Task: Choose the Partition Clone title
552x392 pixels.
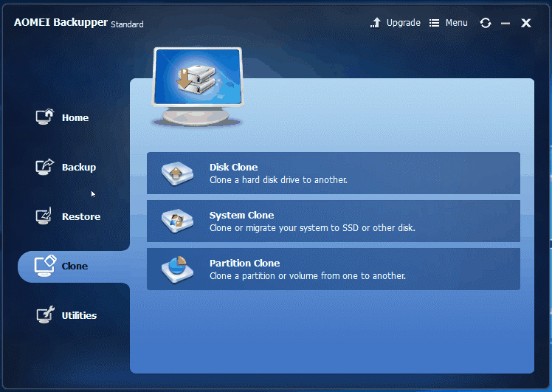Action: pos(245,263)
